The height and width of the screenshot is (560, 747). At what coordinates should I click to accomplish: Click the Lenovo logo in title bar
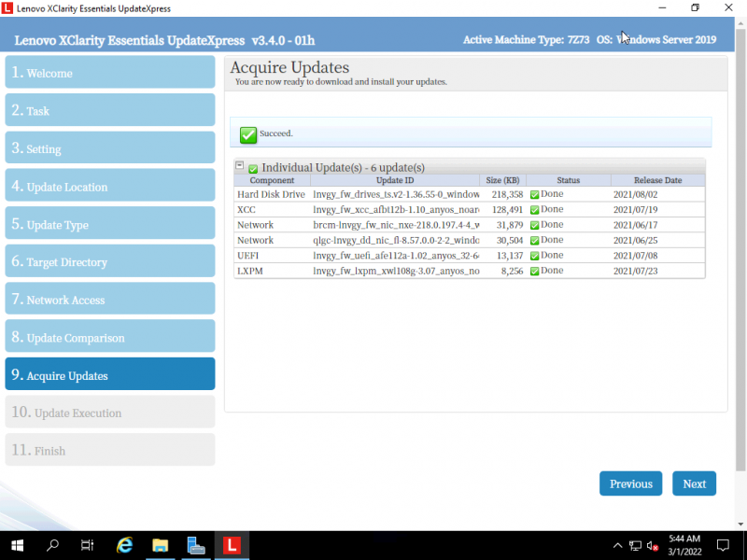[x=7, y=8]
